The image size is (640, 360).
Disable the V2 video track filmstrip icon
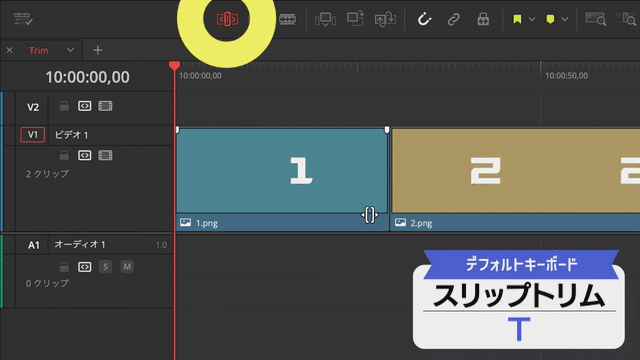click(105, 106)
